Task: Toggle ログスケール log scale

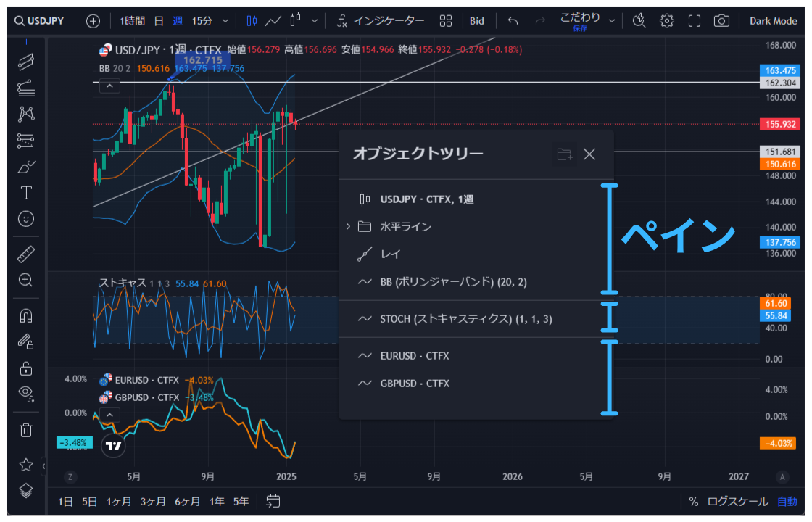Action: click(737, 501)
